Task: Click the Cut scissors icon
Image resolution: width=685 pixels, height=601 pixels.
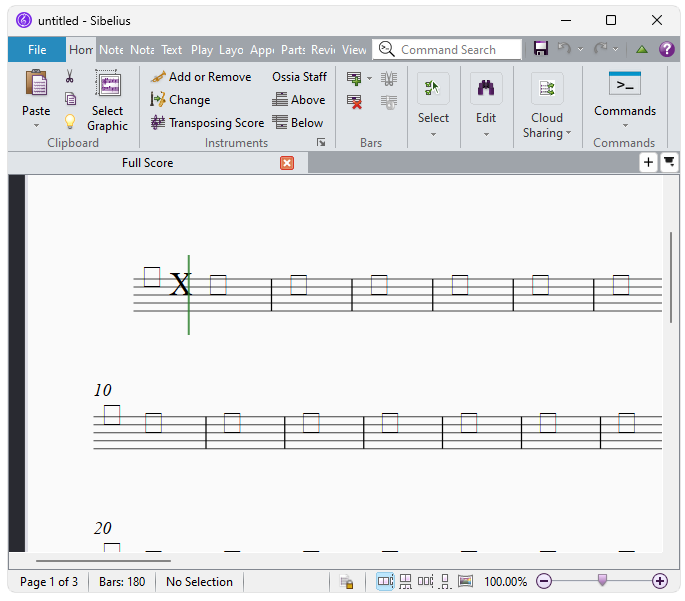Action: [x=70, y=77]
